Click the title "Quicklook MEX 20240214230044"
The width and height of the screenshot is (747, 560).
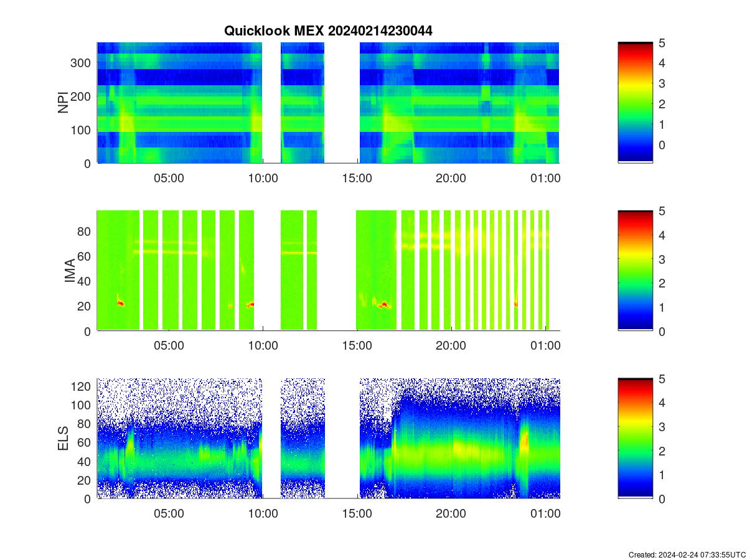[x=328, y=30]
